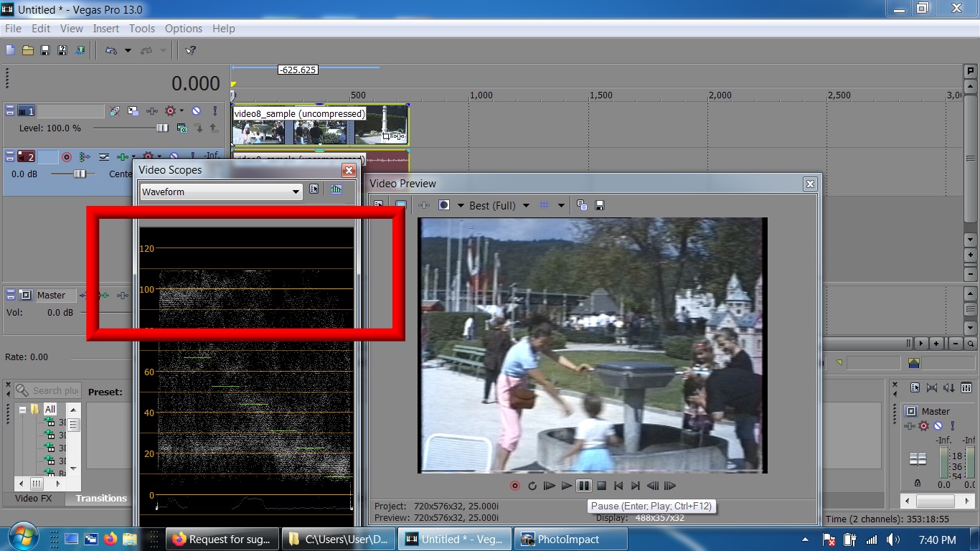Close the Video Scopes window

pyautogui.click(x=349, y=170)
